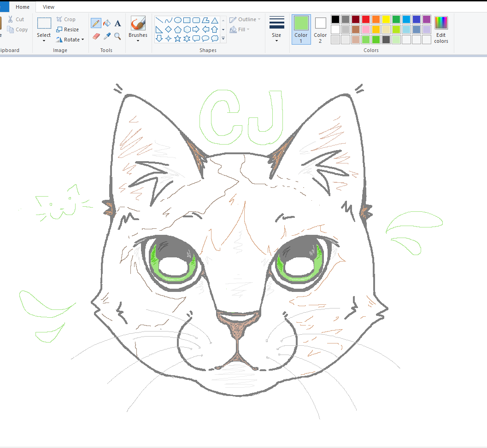Pick the pink color swatch

pyautogui.click(x=366, y=29)
